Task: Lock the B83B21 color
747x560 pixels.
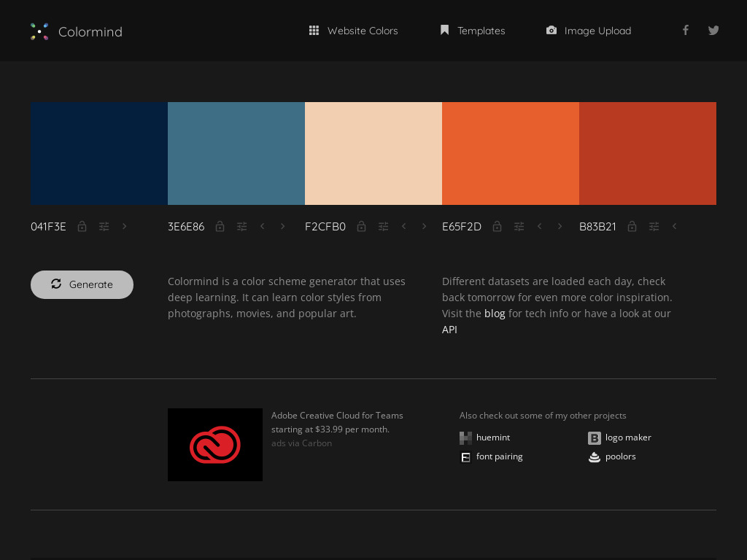Action: point(632,226)
